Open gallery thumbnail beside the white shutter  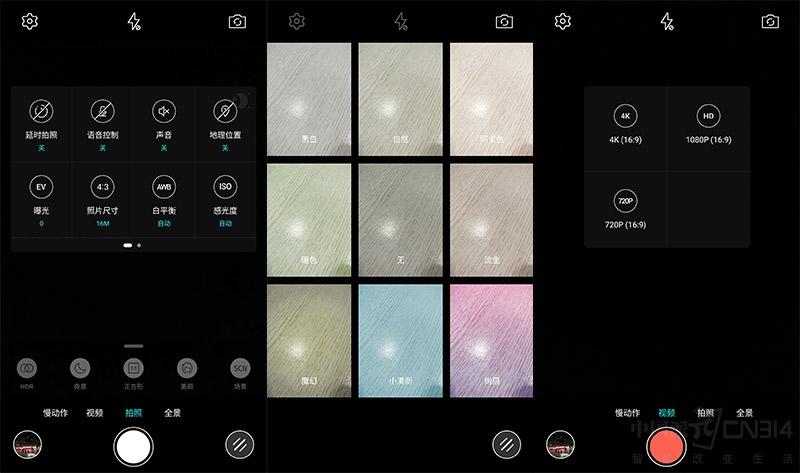point(27,446)
